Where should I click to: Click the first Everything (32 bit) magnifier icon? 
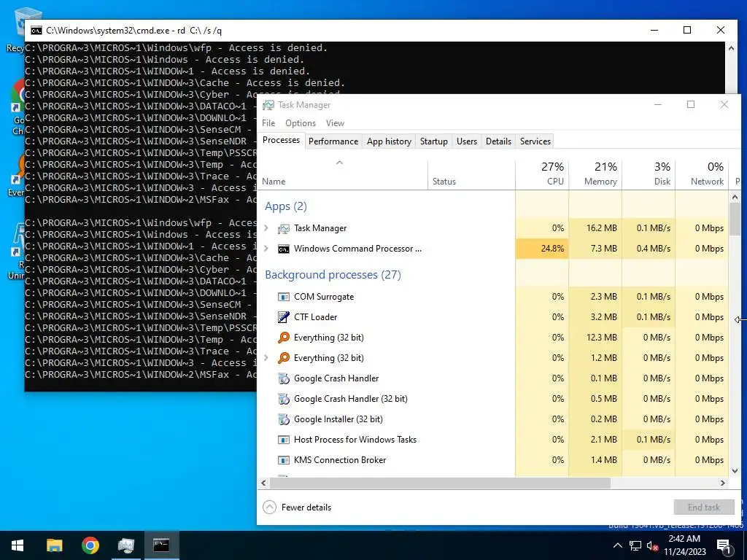[x=284, y=338]
